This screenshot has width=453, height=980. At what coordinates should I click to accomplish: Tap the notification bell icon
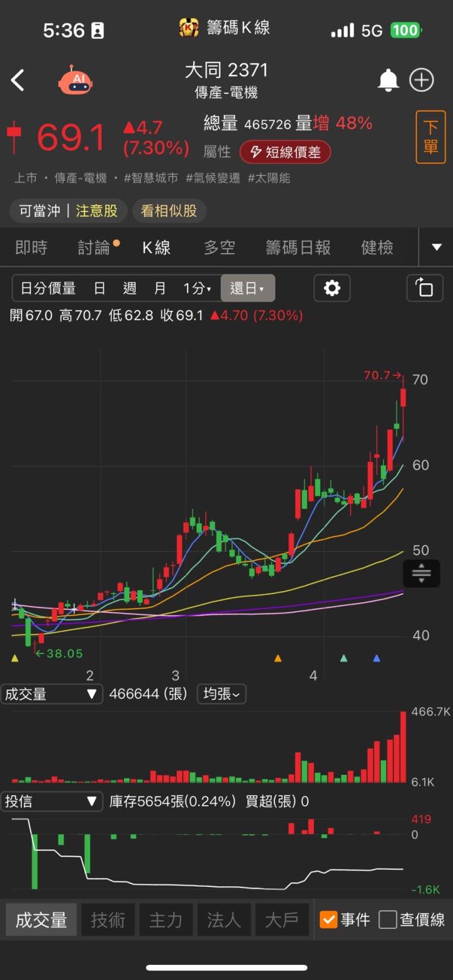(388, 80)
